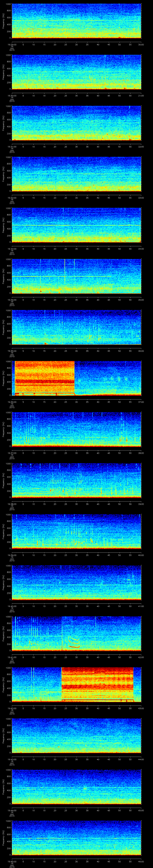Click the 19:31:00 start time label
153x868 pixels.
[12, 147]
